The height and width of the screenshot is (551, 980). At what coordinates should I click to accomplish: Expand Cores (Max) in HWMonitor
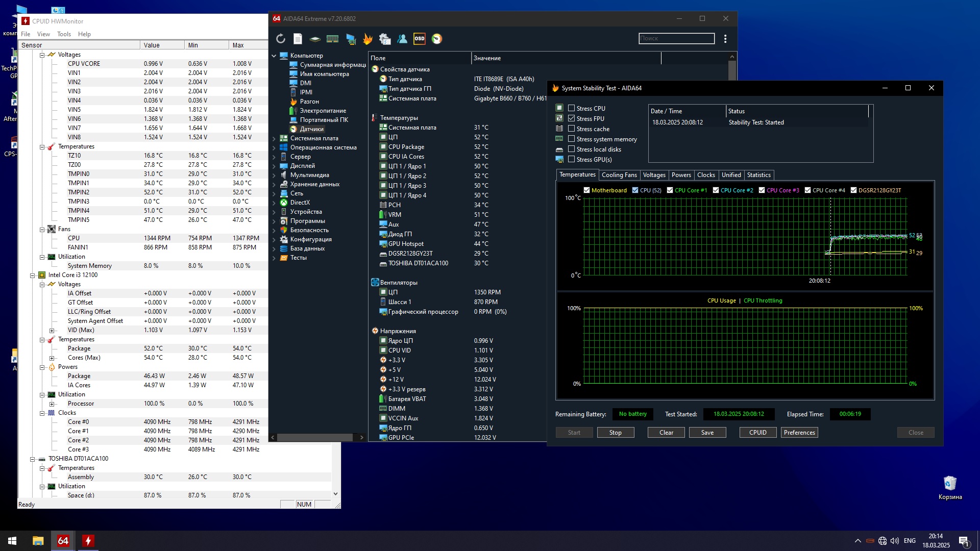(52, 358)
